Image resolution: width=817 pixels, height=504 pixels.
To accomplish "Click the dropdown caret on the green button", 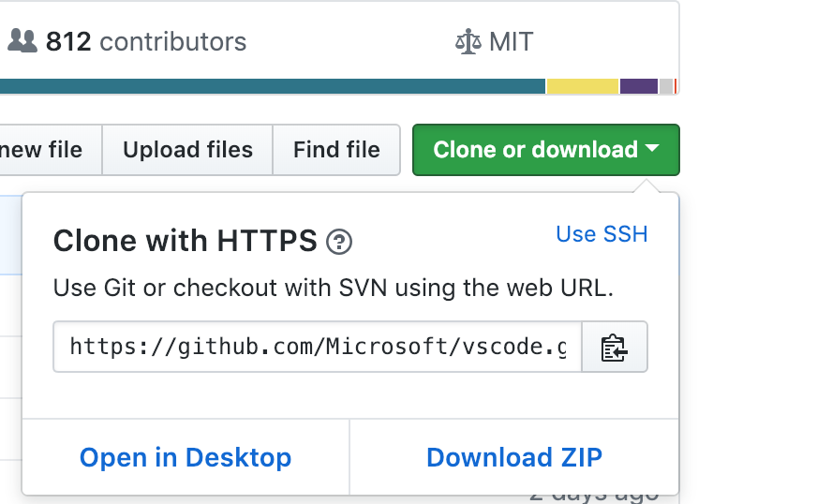I will [652, 149].
